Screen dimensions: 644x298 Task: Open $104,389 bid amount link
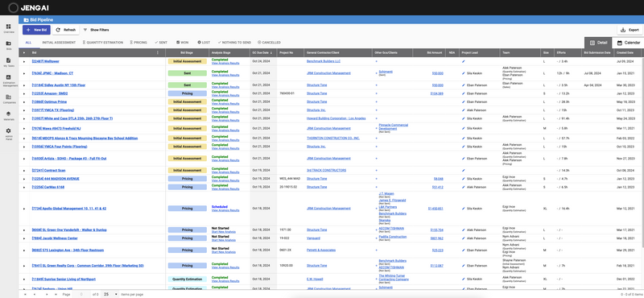point(436,93)
